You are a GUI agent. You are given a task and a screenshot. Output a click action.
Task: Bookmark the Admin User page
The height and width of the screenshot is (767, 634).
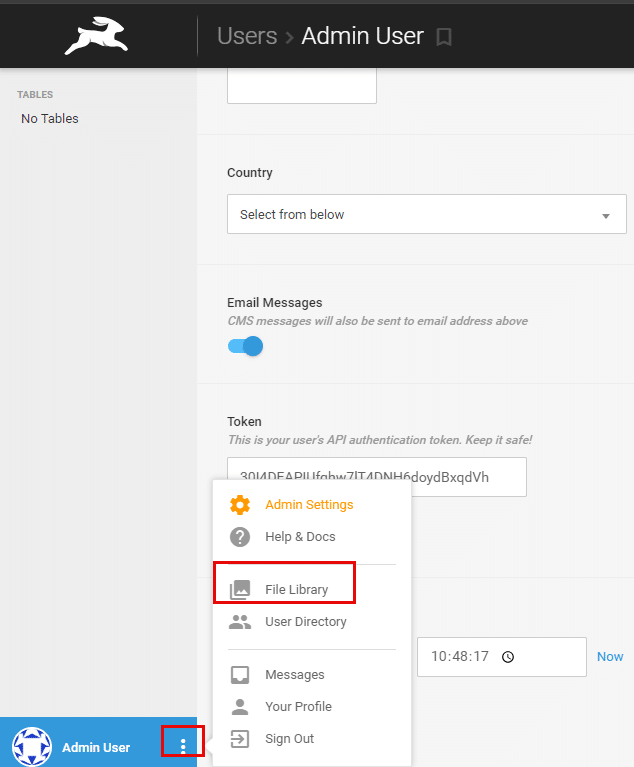click(x=444, y=37)
